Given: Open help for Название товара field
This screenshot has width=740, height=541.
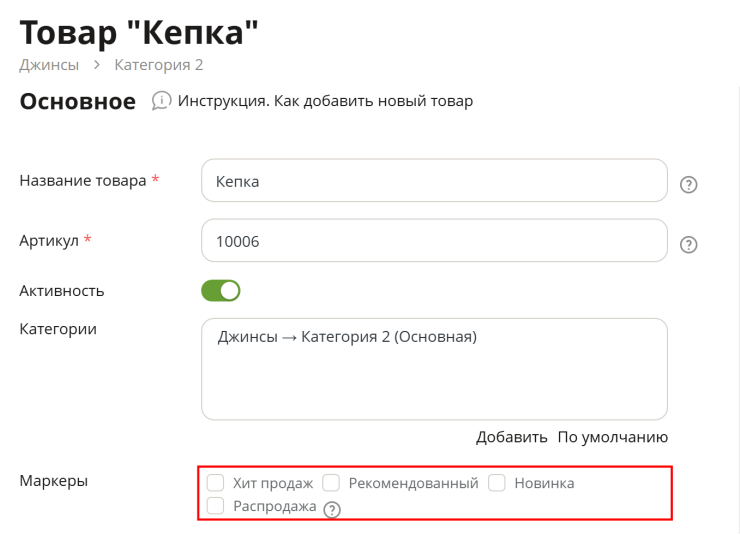Looking at the screenshot, I should [x=688, y=184].
